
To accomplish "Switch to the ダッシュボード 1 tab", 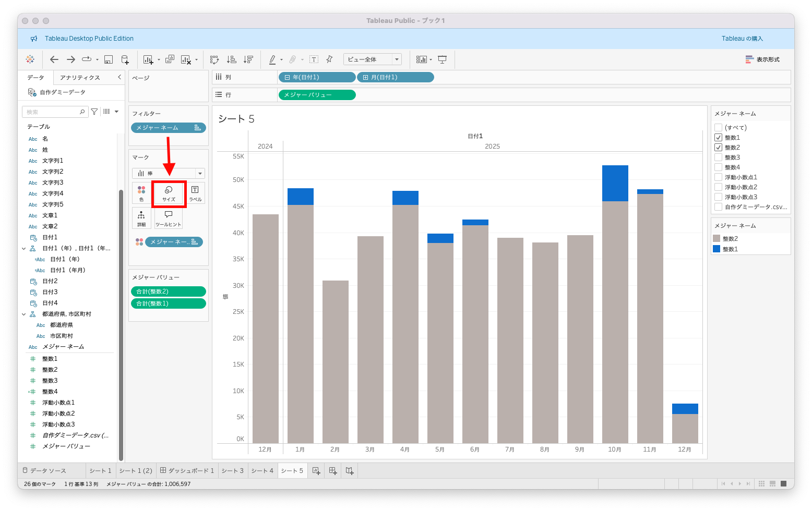I will (x=187, y=471).
